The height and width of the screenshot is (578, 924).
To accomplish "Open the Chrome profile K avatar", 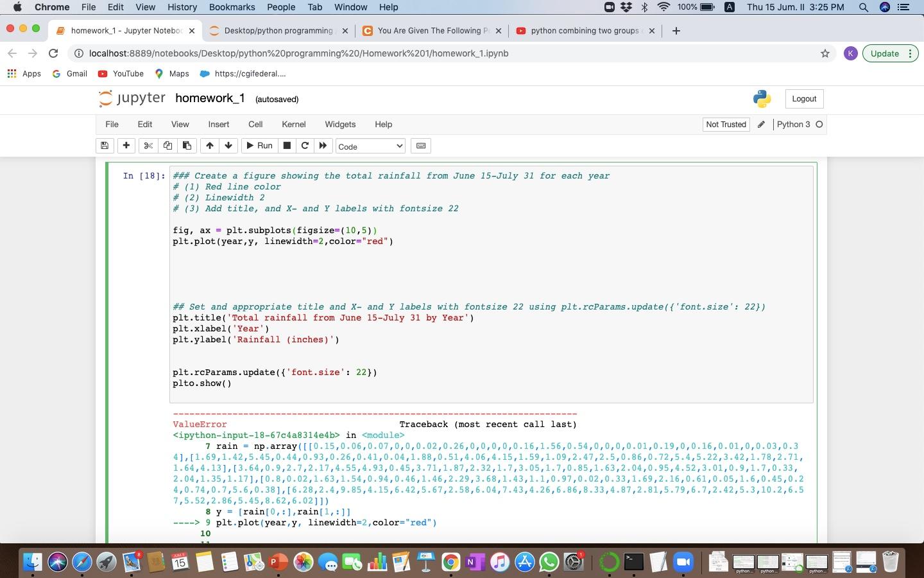I will click(x=850, y=53).
